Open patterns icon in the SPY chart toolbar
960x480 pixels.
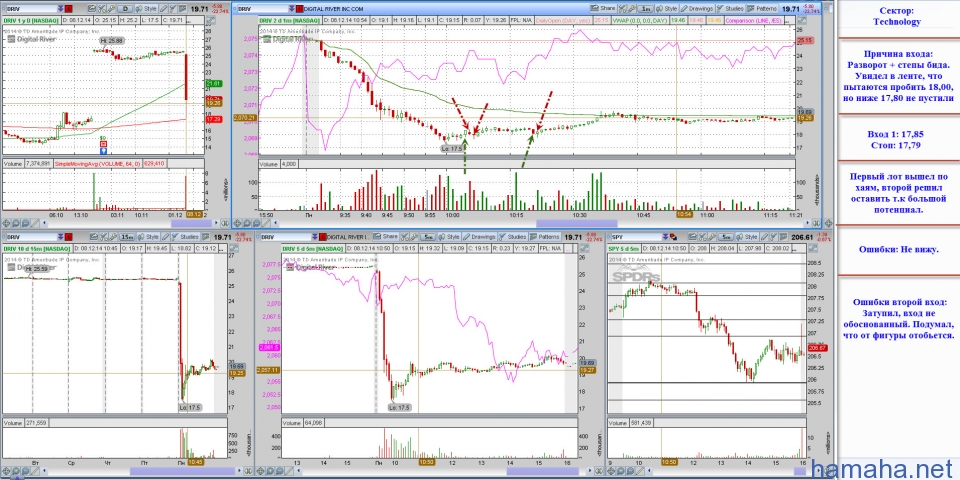point(784,237)
